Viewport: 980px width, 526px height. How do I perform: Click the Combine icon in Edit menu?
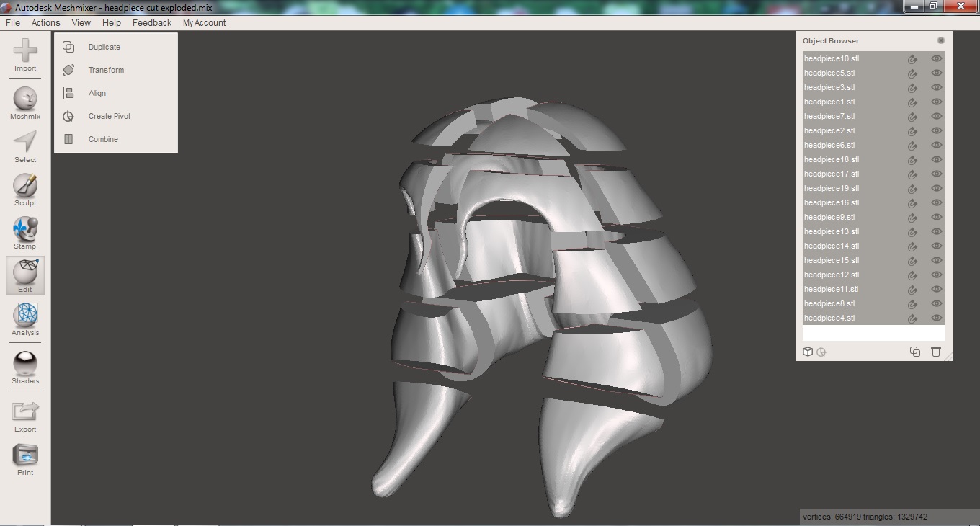(x=68, y=139)
